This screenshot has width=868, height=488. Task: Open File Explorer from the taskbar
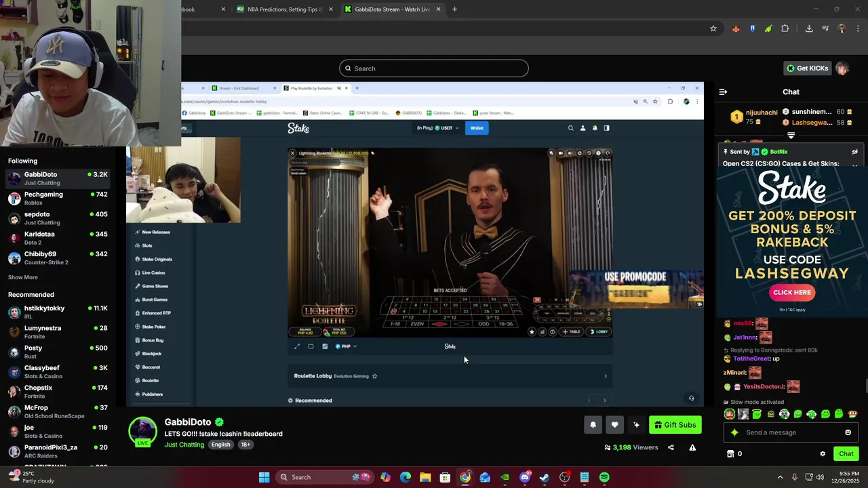click(x=425, y=477)
